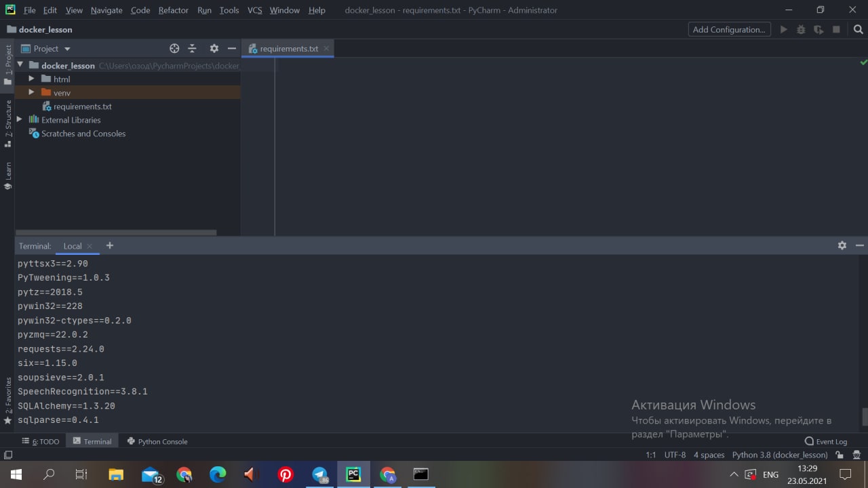Expand the html folder
Viewport: 868px width, 488px height.
point(31,79)
